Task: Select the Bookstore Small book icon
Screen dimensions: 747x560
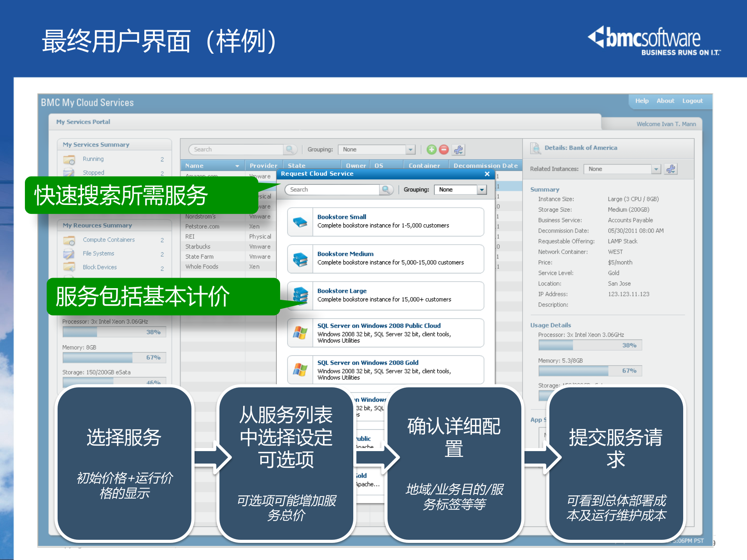Action: coord(300,222)
